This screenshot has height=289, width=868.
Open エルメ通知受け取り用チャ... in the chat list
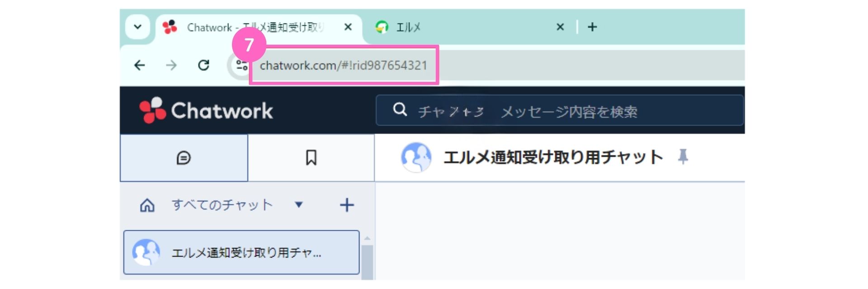coord(241,252)
